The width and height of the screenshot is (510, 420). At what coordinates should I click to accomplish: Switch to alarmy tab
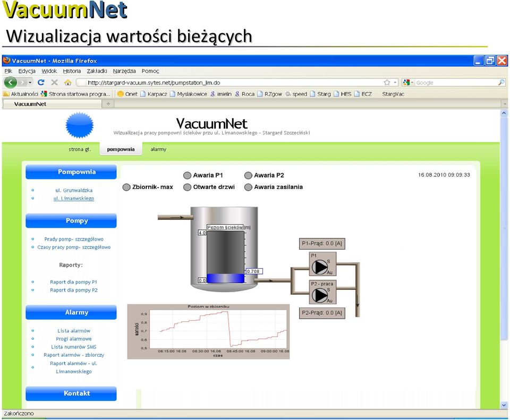coord(158,149)
